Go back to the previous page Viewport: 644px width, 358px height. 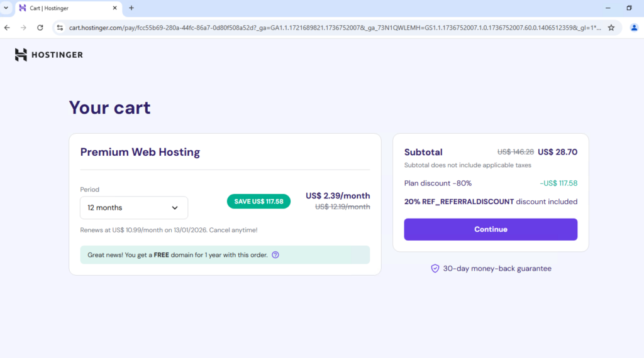point(7,28)
